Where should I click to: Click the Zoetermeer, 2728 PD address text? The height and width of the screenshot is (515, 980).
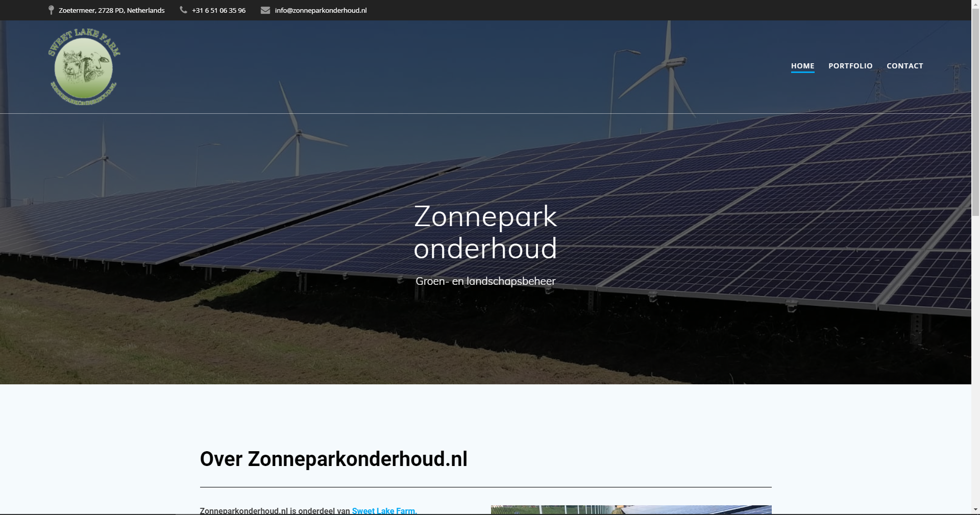(111, 10)
